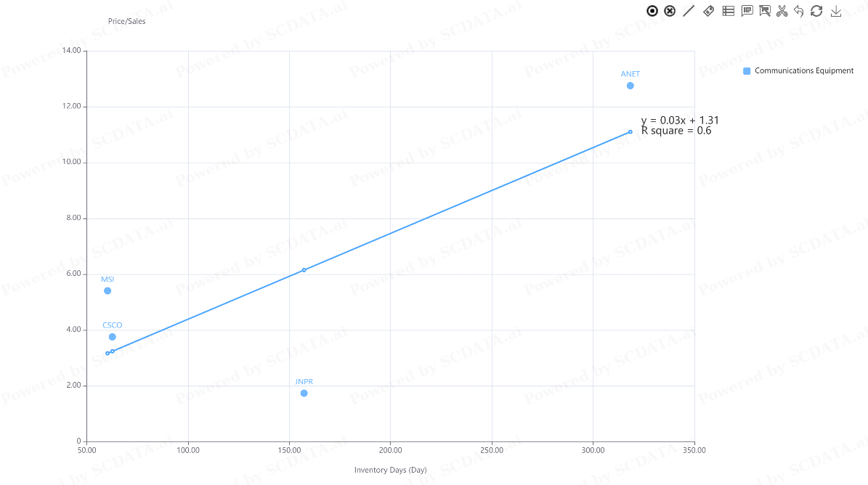Screen dimensions: 868x485
Task: Select the ANET data point
Action: pyautogui.click(x=630, y=86)
